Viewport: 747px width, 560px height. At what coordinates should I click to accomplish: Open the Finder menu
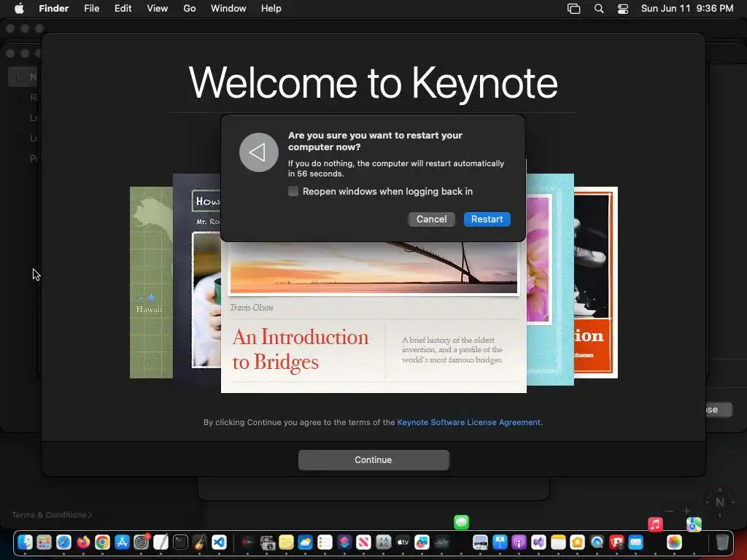[54, 9]
